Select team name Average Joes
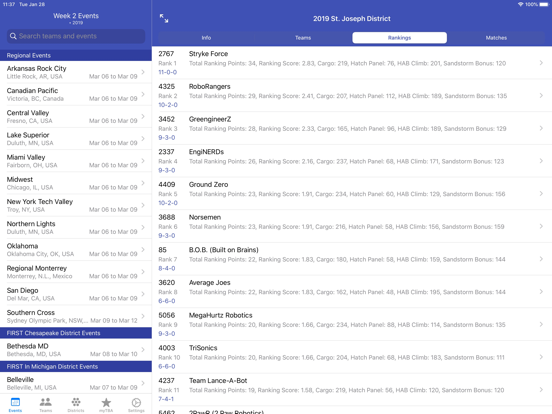 [209, 283]
